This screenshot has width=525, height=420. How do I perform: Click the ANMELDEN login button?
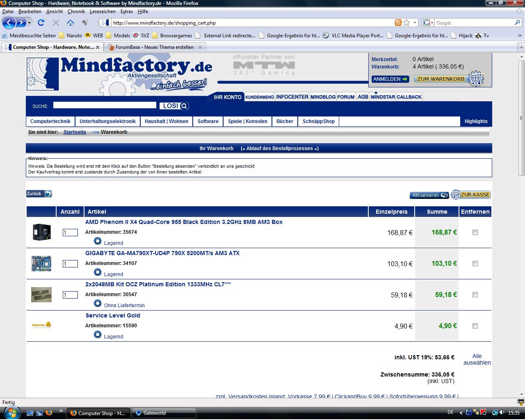click(390, 79)
